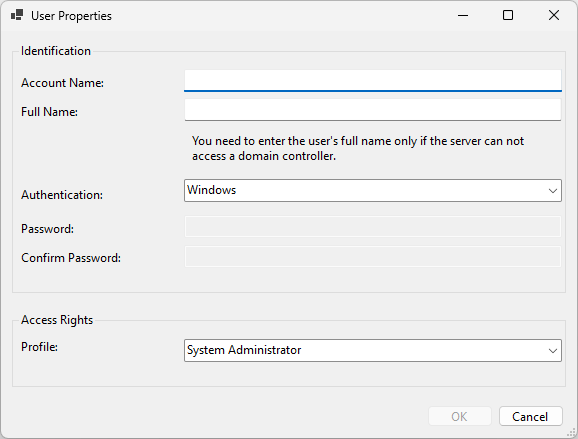The image size is (578, 439).
Task: Click the Access Rights group heading
Action: [x=57, y=320]
